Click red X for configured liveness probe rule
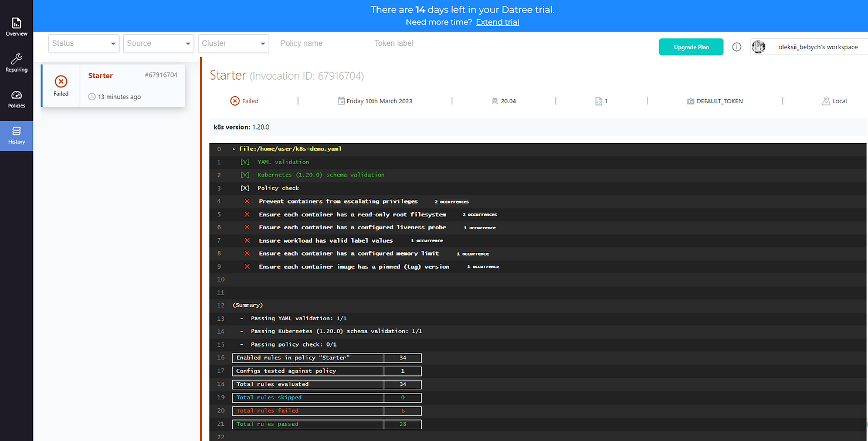Screen dimensions: 868x441 point(247,227)
